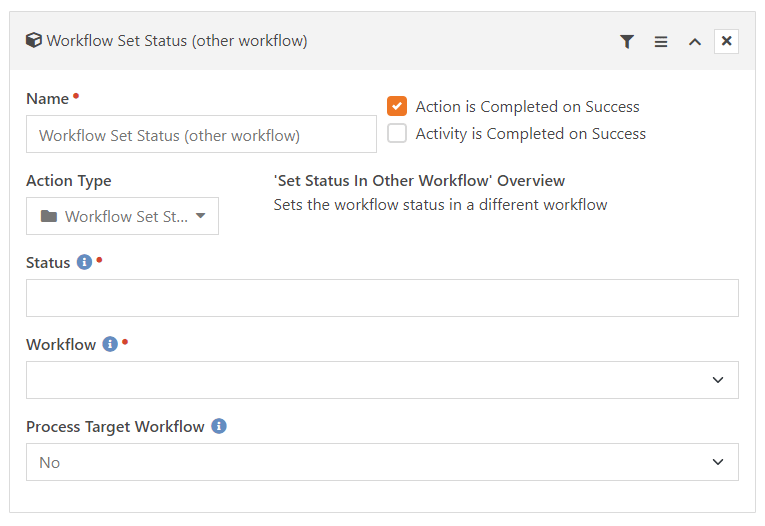The width and height of the screenshot is (765, 526).
Task: Enable Activity is Completed on Success
Action: [x=397, y=133]
